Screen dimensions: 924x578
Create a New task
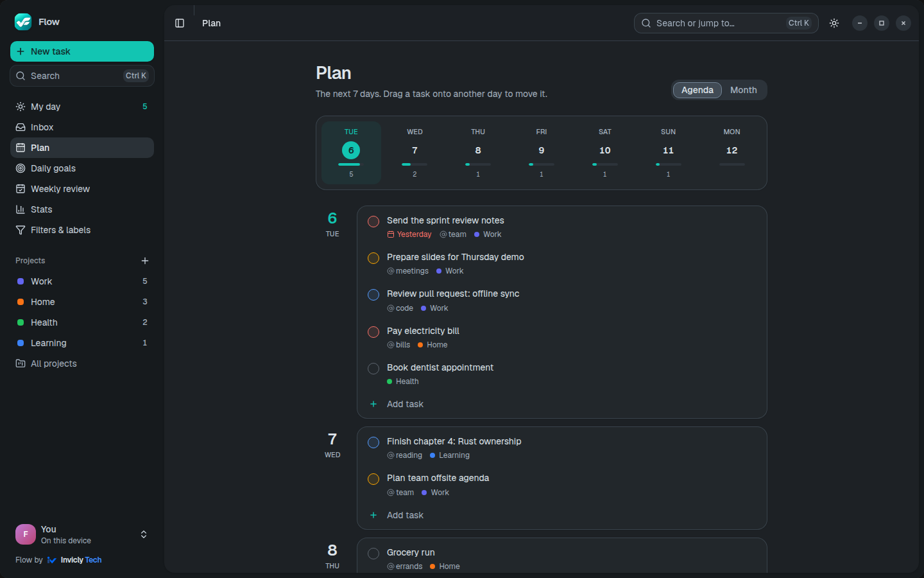point(82,51)
